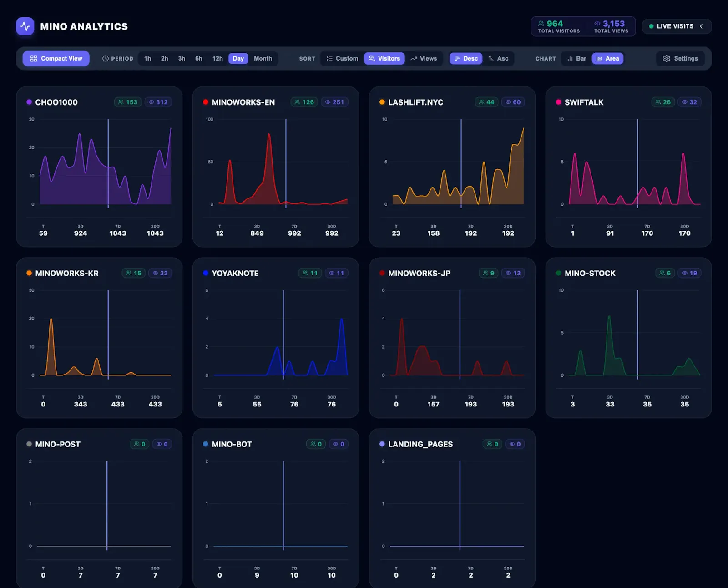Click the LASHLIFT.NYC visitors badge 44
728x588 pixels.
tap(486, 102)
